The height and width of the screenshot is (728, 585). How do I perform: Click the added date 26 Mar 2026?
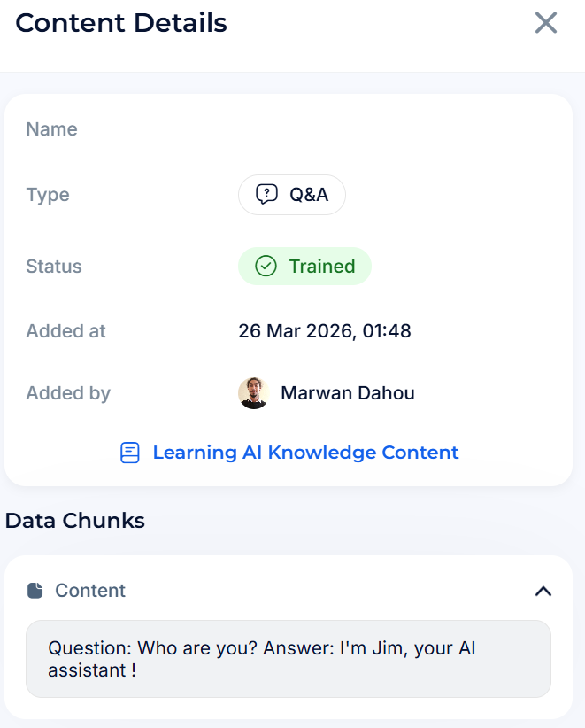(x=324, y=331)
